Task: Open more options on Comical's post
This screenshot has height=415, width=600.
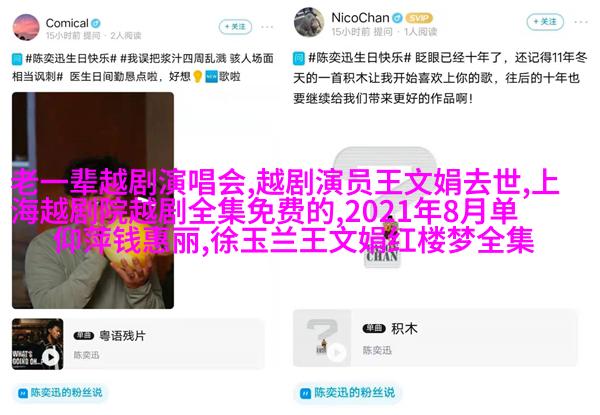Action: pyautogui.click(x=267, y=27)
